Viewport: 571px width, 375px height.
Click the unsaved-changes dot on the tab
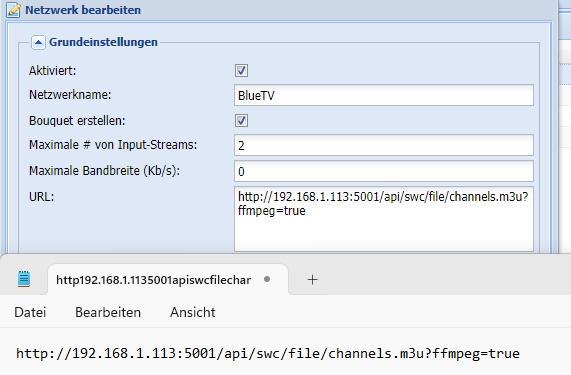tap(267, 279)
